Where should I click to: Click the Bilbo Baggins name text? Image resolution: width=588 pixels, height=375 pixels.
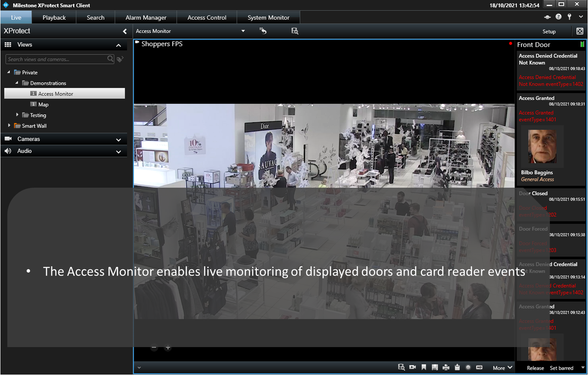point(537,173)
